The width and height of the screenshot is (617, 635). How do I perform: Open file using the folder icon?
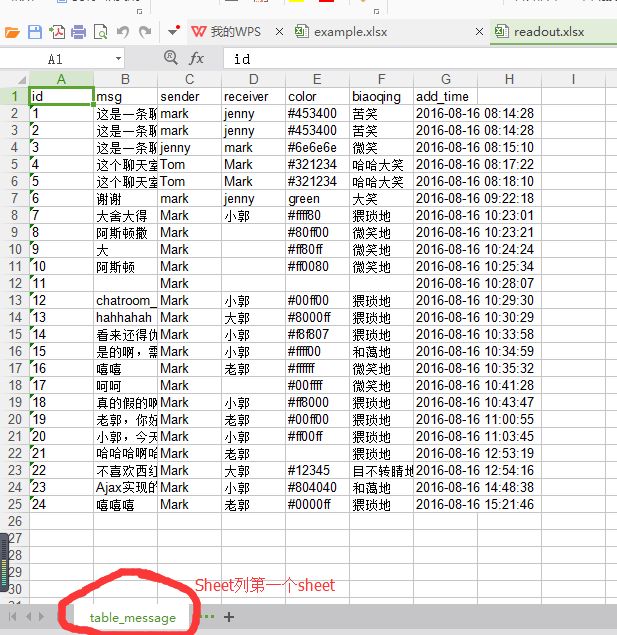(x=12, y=32)
